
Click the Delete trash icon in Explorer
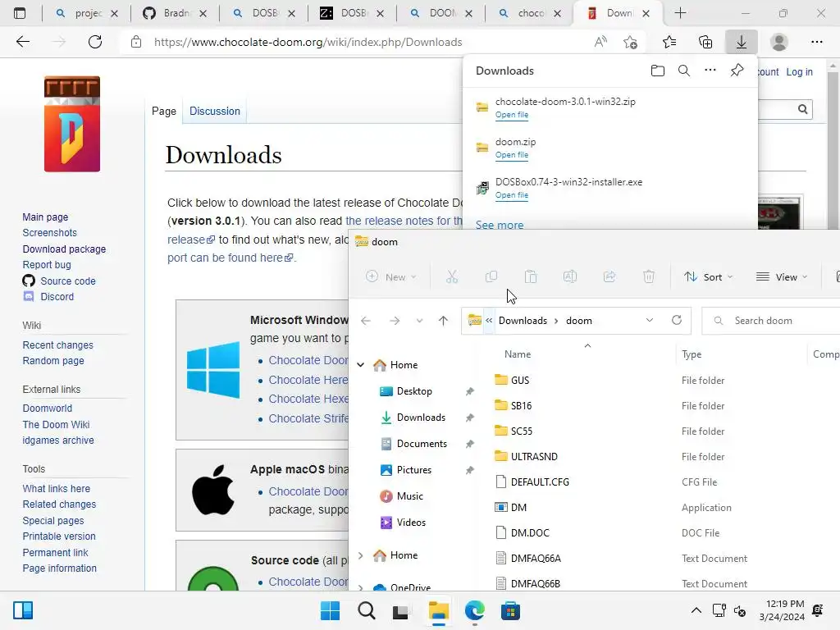coord(649,276)
